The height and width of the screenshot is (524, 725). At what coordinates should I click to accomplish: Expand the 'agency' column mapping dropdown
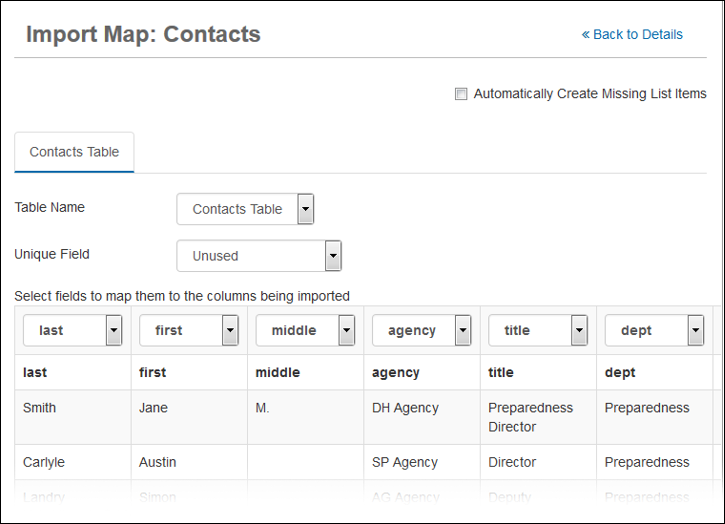(421, 330)
